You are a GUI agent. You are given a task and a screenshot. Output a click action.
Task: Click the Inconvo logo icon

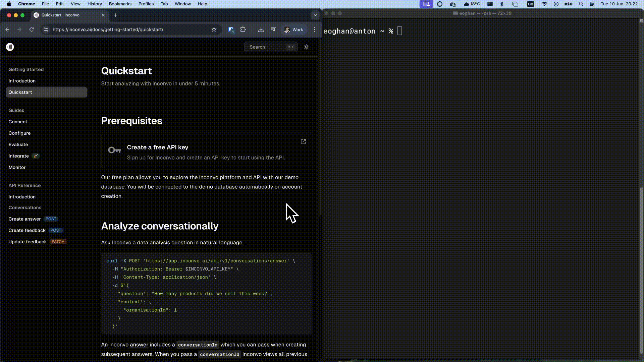pos(10,47)
